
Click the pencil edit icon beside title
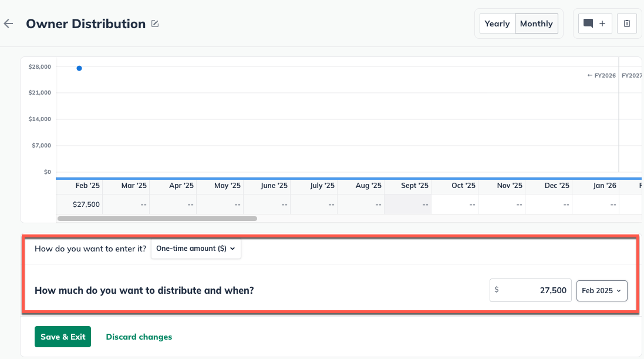(155, 24)
